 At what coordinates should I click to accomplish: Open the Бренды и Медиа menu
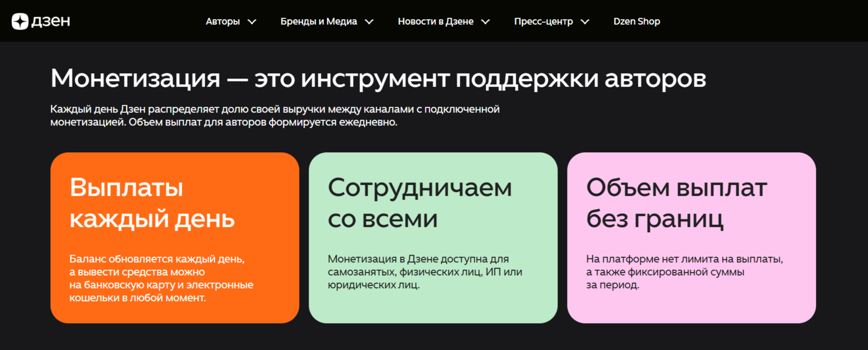pyautogui.click(x=319, y=22)
